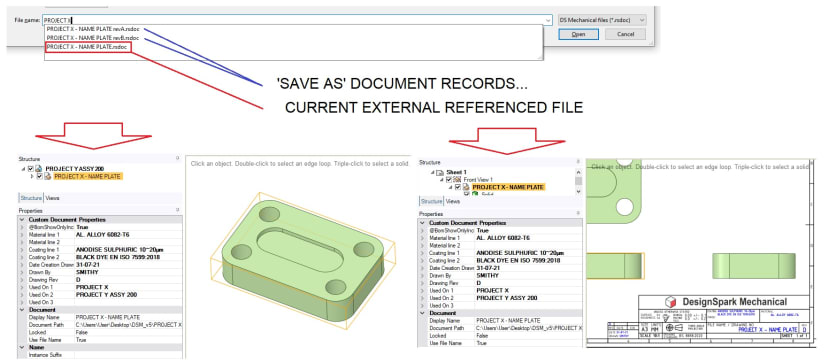Click the DesignSpark Mechanical cube logo

pos(670,302)
